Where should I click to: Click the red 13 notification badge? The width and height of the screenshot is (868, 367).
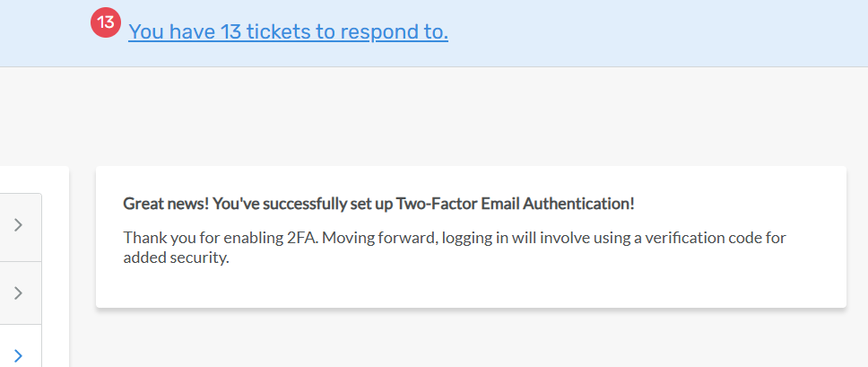coord(105,24)
